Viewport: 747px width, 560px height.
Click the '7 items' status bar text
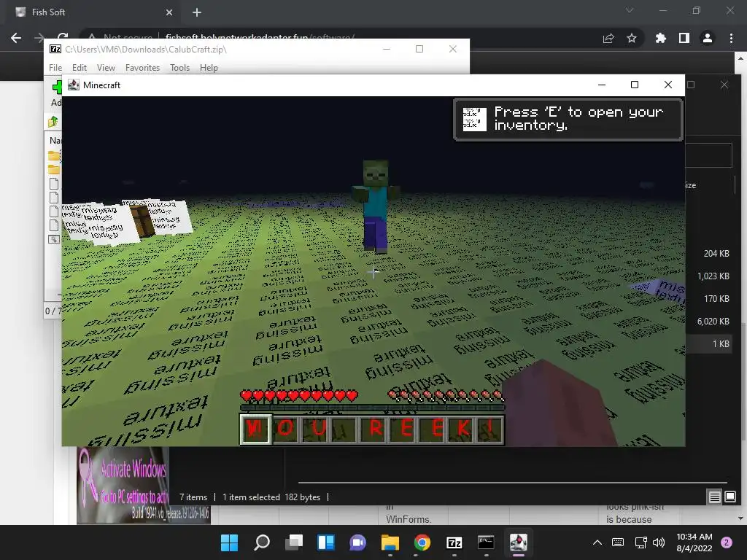coord(193,497)
